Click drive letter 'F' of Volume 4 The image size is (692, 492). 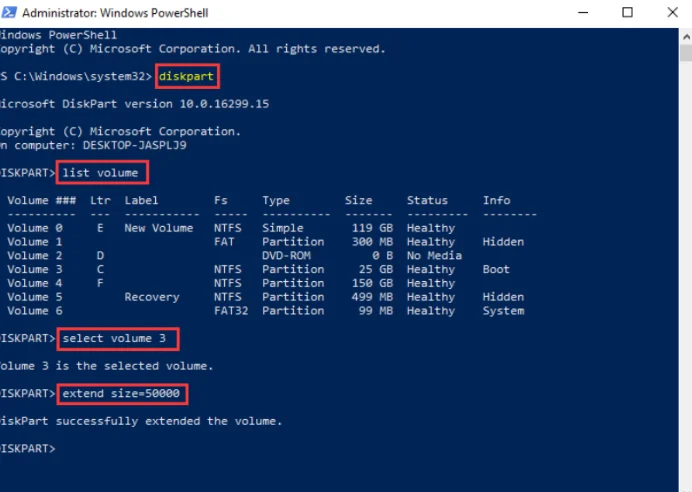click(x=100, y=283)
